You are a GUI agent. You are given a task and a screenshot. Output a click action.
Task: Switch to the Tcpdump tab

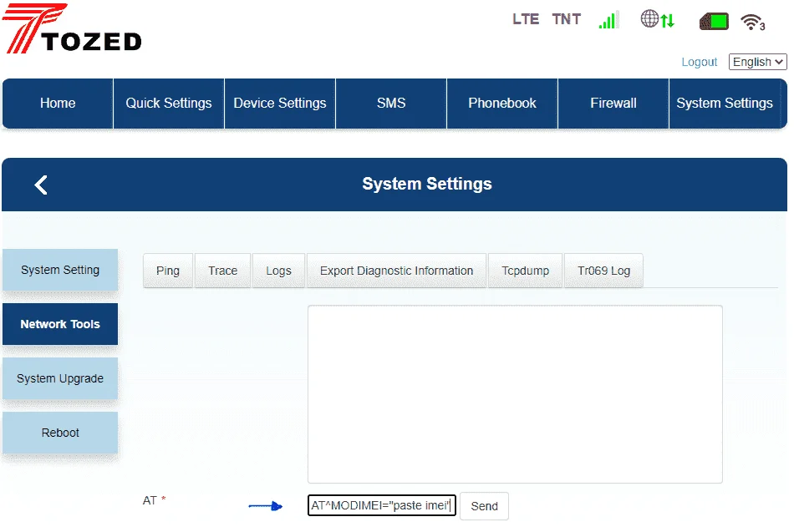click(525, 271)
